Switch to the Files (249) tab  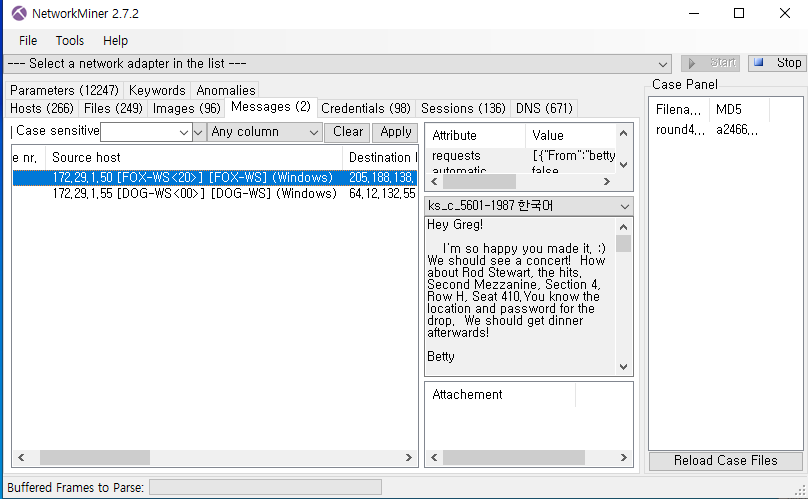(x=113, y=108)
